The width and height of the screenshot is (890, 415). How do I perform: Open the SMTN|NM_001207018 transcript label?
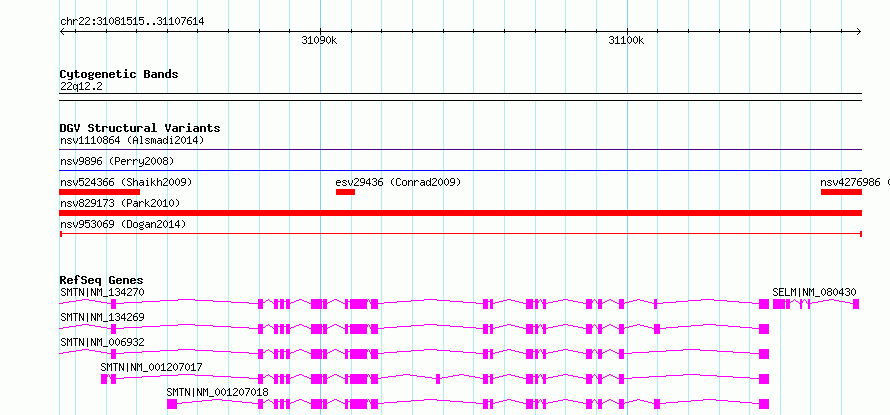[217, 392]
